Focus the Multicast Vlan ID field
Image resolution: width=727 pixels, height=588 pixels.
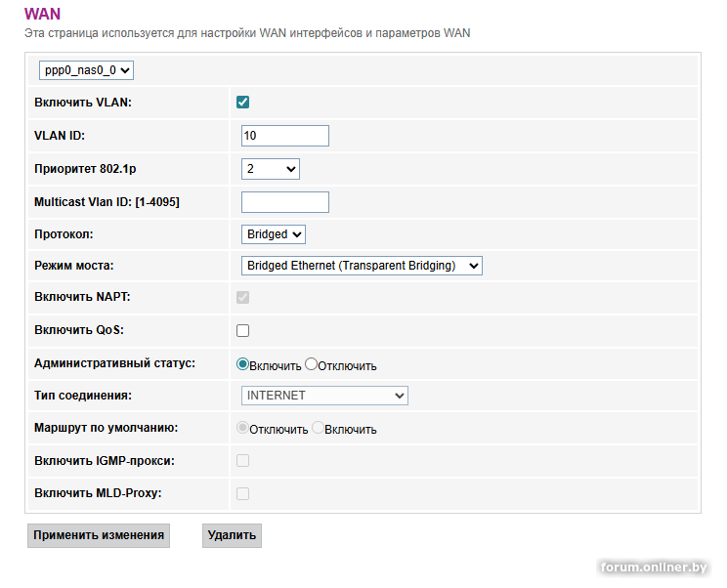284,202
